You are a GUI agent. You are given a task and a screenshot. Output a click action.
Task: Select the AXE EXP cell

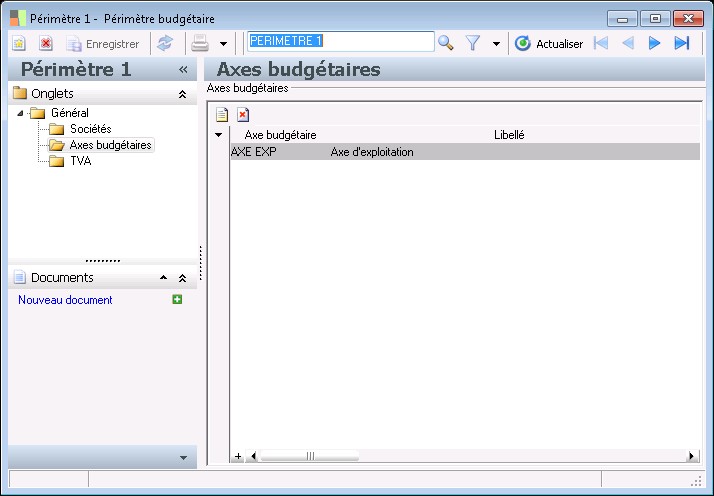[x=280, y=152]
